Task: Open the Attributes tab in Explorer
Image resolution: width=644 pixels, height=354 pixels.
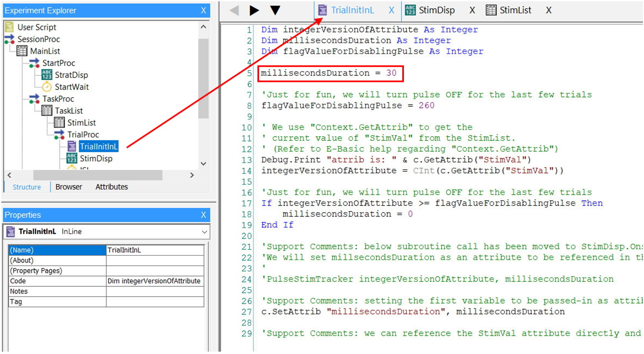Action: coord(112,187)
